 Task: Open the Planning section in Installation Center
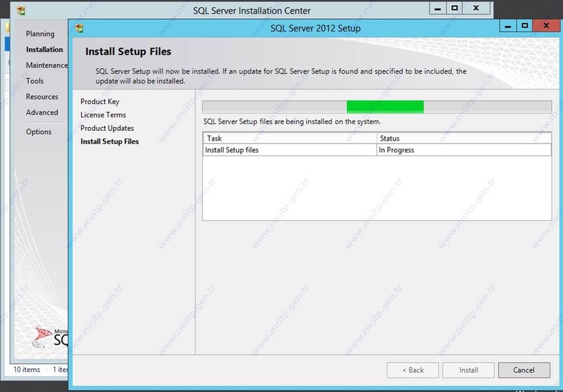click(x=40, y=34)
